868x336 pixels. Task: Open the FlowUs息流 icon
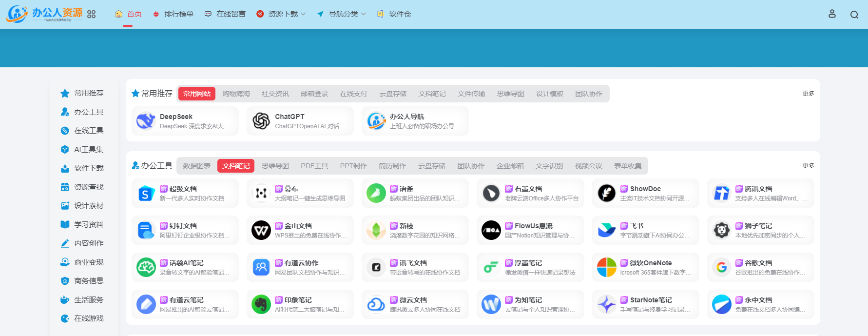[491, 230]
